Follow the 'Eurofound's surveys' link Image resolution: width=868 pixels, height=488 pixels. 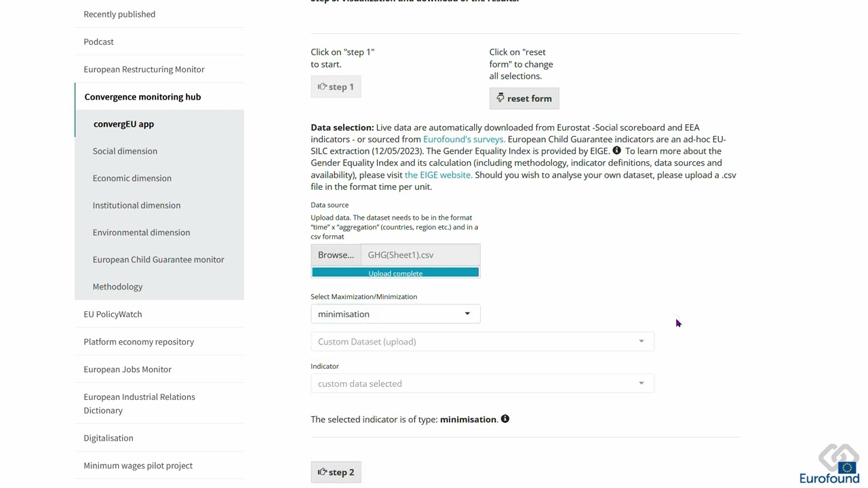tap(462, 138)
